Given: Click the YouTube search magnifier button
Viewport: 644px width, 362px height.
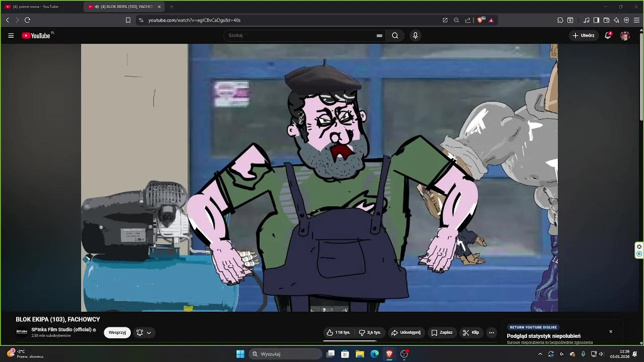Looking at the screenshot, I should pyautogui.click(x=395, y=35).
